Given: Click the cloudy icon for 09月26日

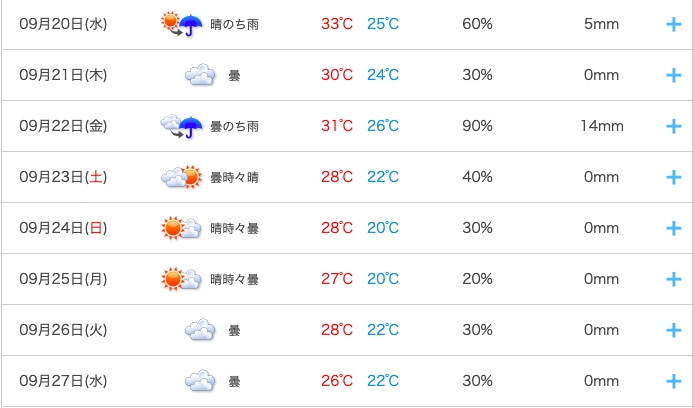Looking at the screenshot, I should click(200, 330).
